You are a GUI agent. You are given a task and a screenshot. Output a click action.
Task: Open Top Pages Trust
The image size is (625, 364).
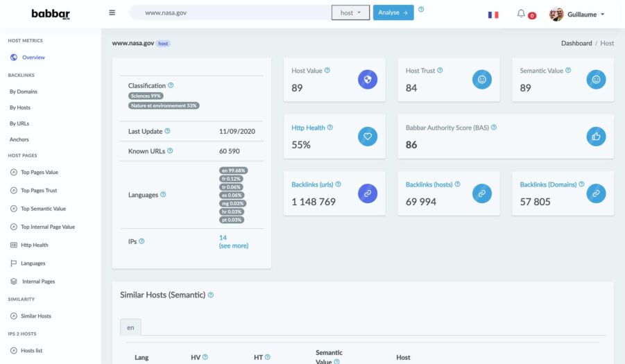point(39,191)
